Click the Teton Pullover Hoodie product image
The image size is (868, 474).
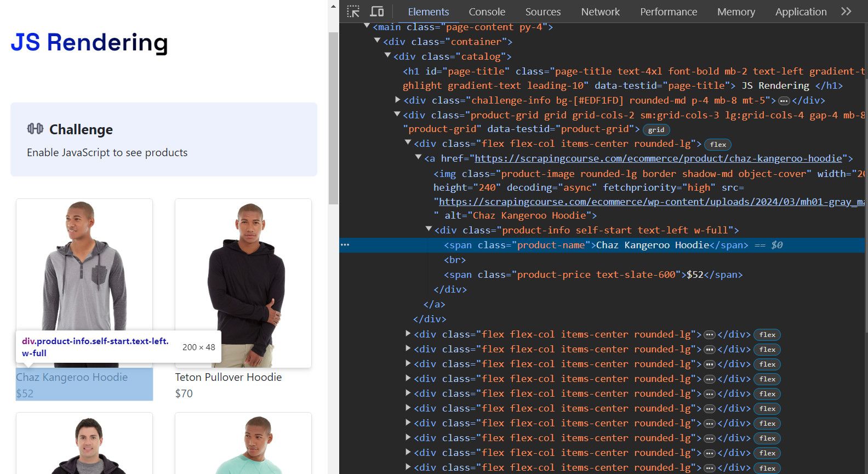[243, 283]
